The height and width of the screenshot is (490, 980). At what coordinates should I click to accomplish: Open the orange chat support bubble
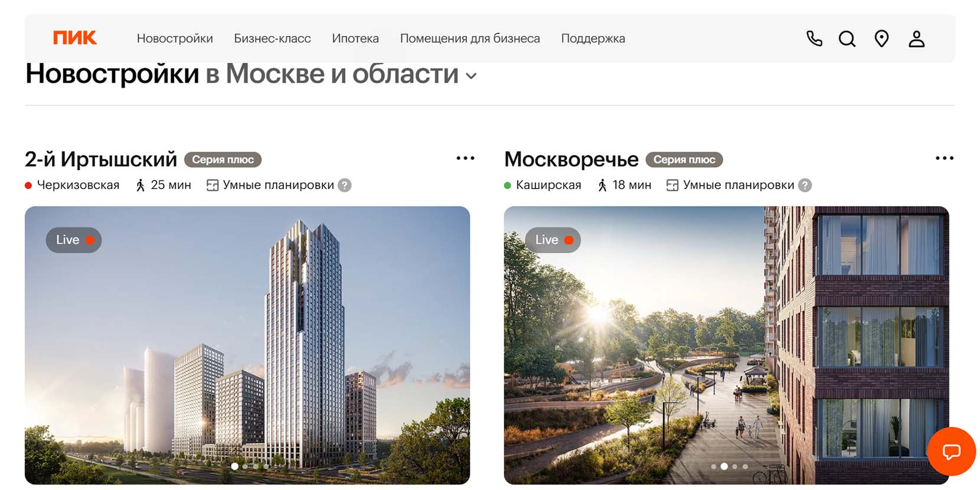click(x=951, y=452)
